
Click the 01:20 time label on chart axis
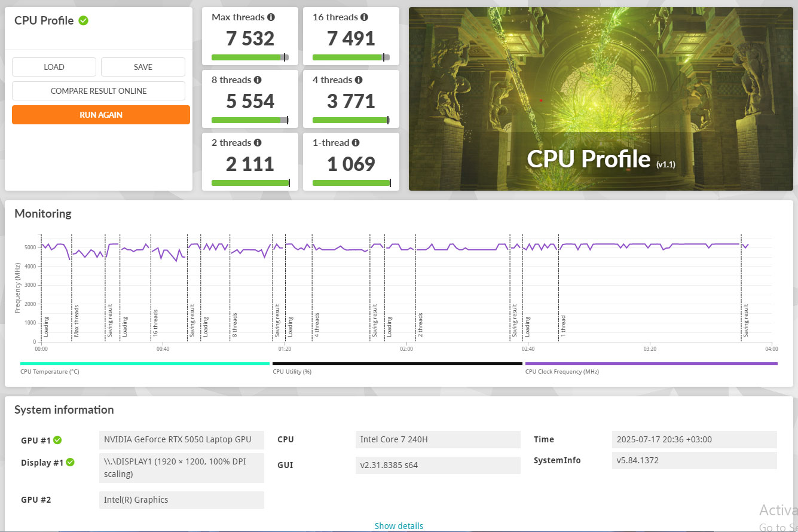tap(285, 348)
